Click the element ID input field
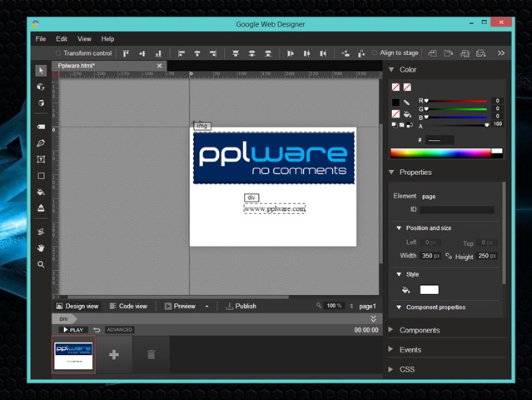The height and width of the screenshot is (400, 532). coord(457,209)
